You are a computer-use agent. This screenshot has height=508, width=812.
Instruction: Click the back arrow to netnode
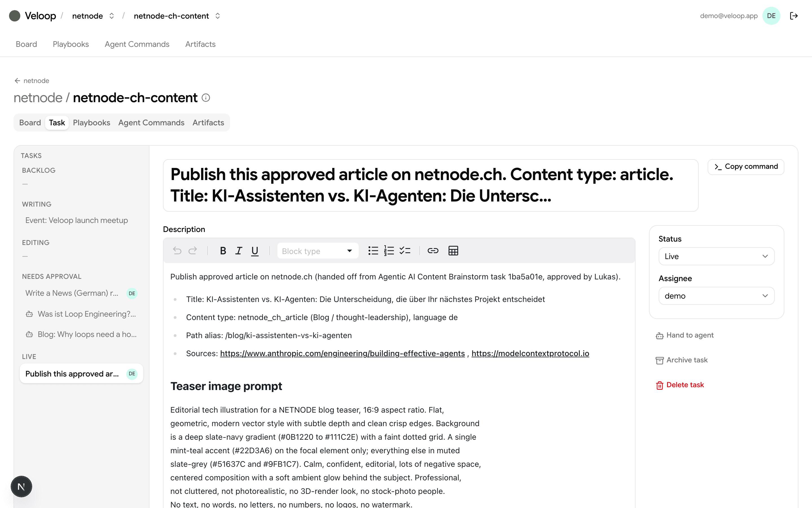(x=17, y=81)
